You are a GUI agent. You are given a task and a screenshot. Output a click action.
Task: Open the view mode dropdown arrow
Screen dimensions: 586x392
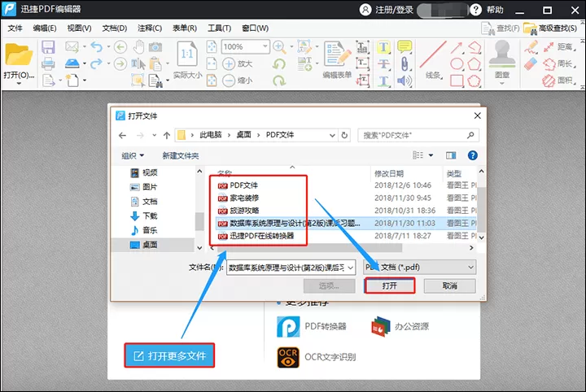coord(431,155)
